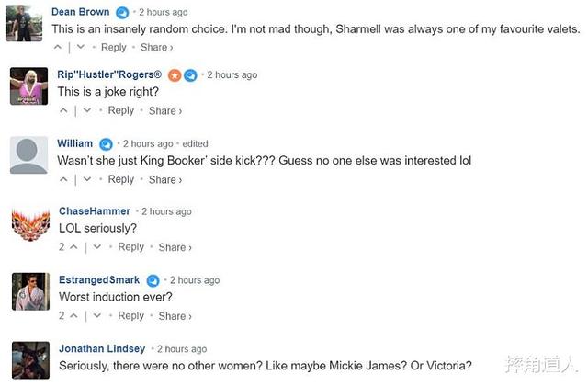588x386 pixels.
Task: Click EstrangedSmark's avatar image
Action: (29, 290)
